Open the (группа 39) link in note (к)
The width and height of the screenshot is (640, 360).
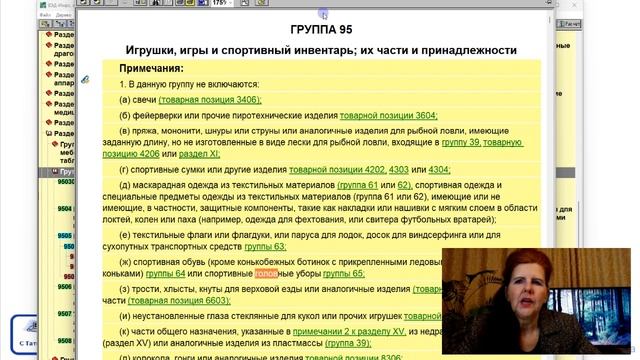pos(348,343)
